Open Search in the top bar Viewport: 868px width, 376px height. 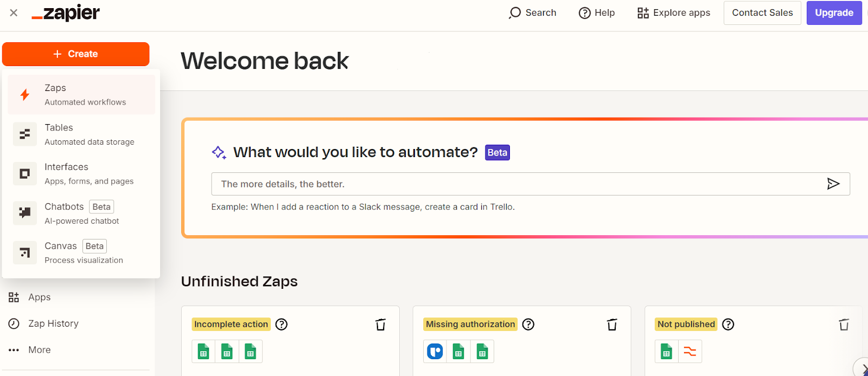532,12
